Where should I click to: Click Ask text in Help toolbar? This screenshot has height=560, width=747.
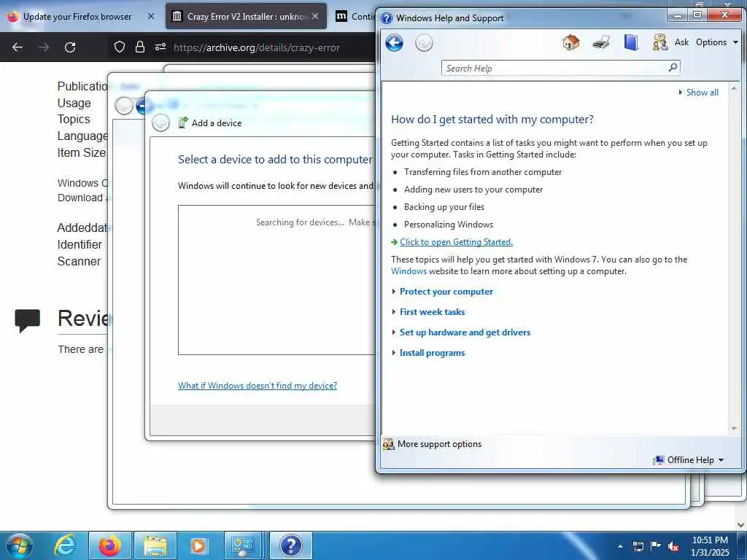click(681, 42)
